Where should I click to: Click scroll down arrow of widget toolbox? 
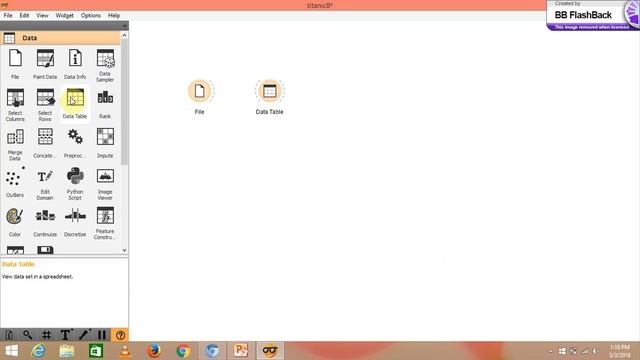[x=124, y=250]
